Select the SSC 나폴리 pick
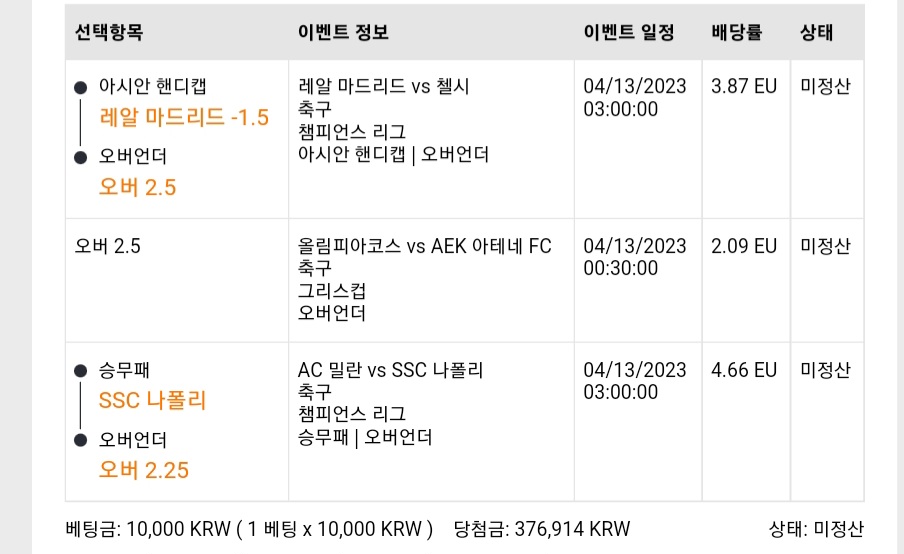 tap(152, 400)
